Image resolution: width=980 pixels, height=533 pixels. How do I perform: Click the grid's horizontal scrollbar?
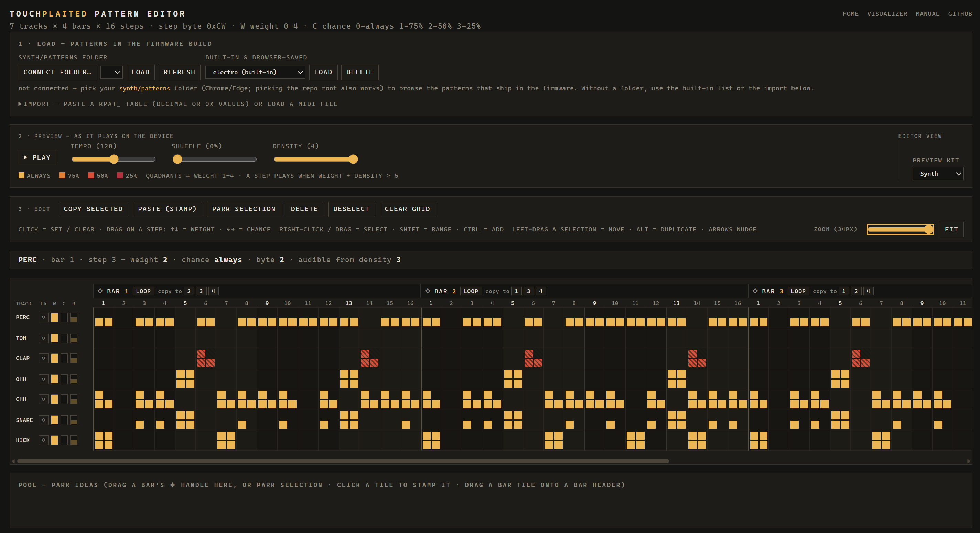pos(343,461)
